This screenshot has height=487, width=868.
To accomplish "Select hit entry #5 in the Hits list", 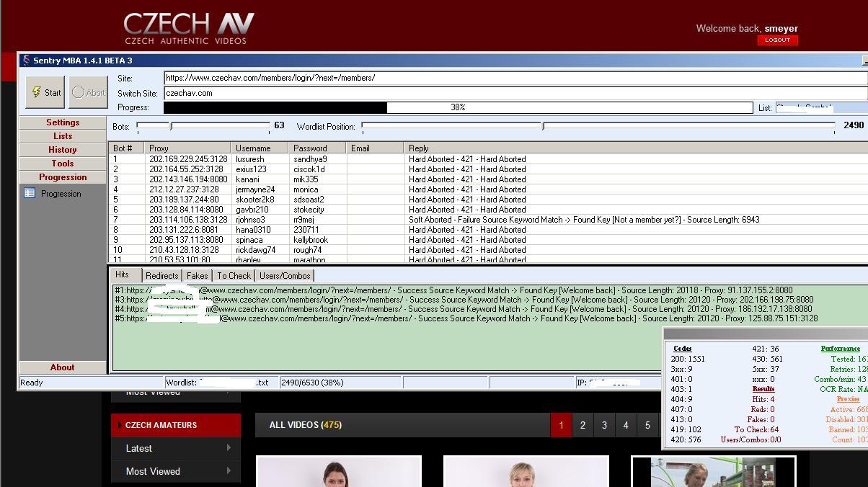I will tap(466, 318).
